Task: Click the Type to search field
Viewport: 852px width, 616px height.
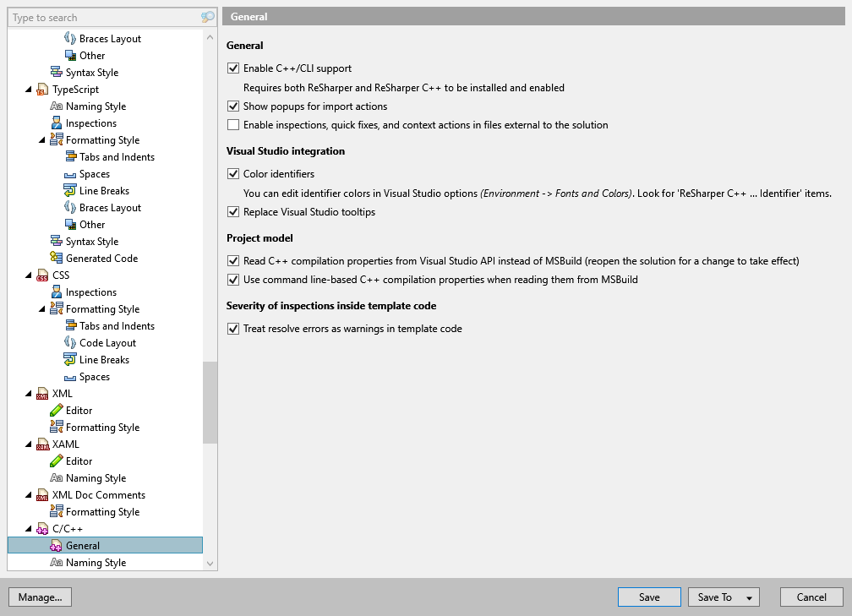Action: tap(101, 17)
